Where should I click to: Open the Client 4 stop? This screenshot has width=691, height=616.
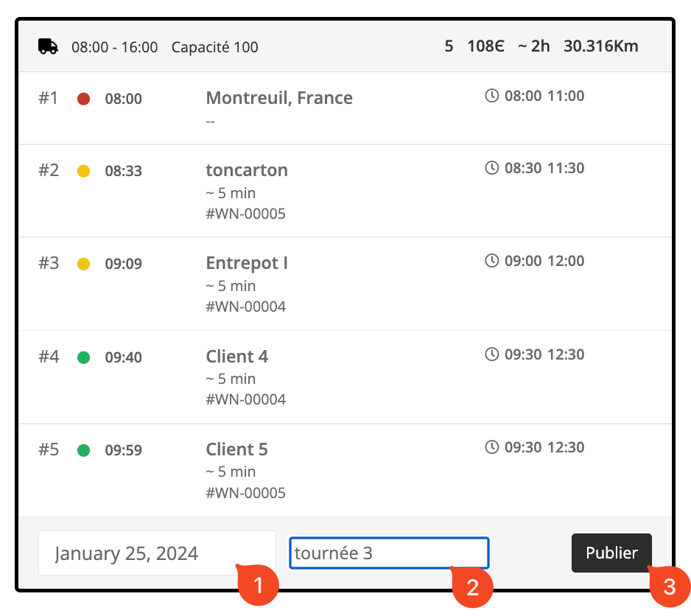point(237,357)
